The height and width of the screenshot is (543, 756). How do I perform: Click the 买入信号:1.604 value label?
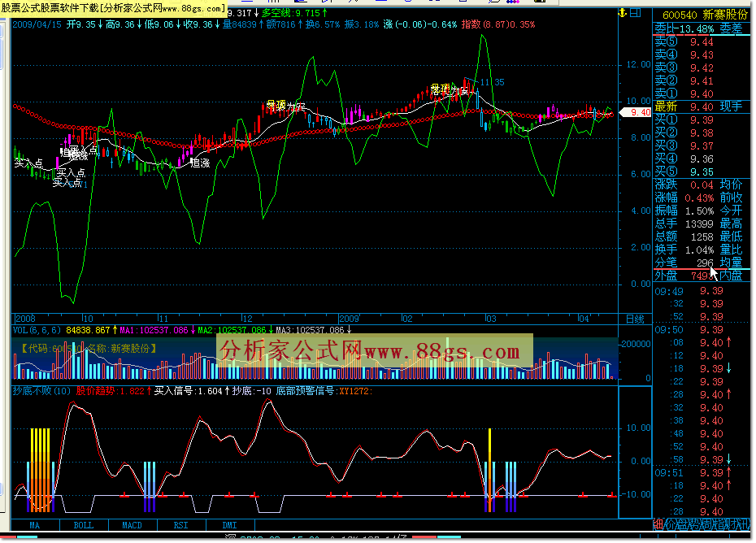[191, 391]
